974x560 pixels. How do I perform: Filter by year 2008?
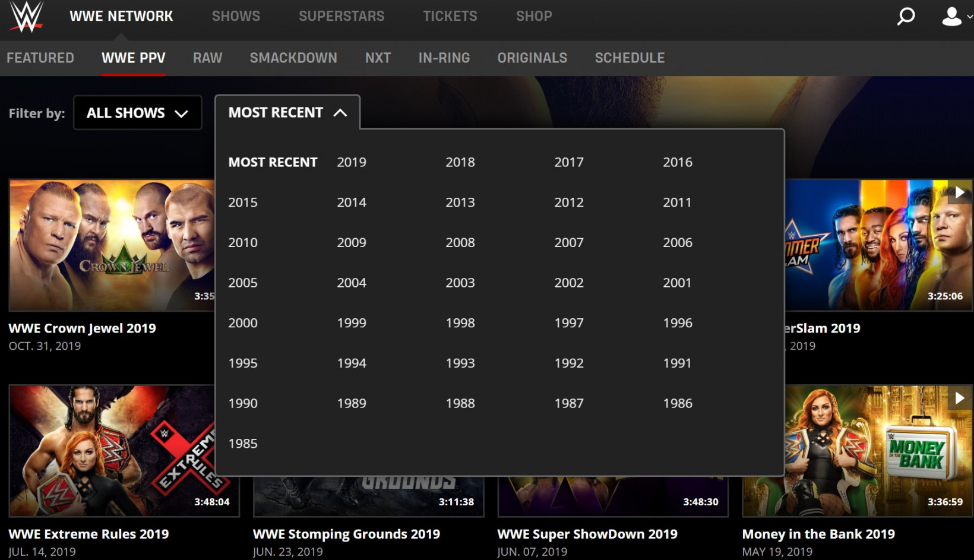pos(460,242)
